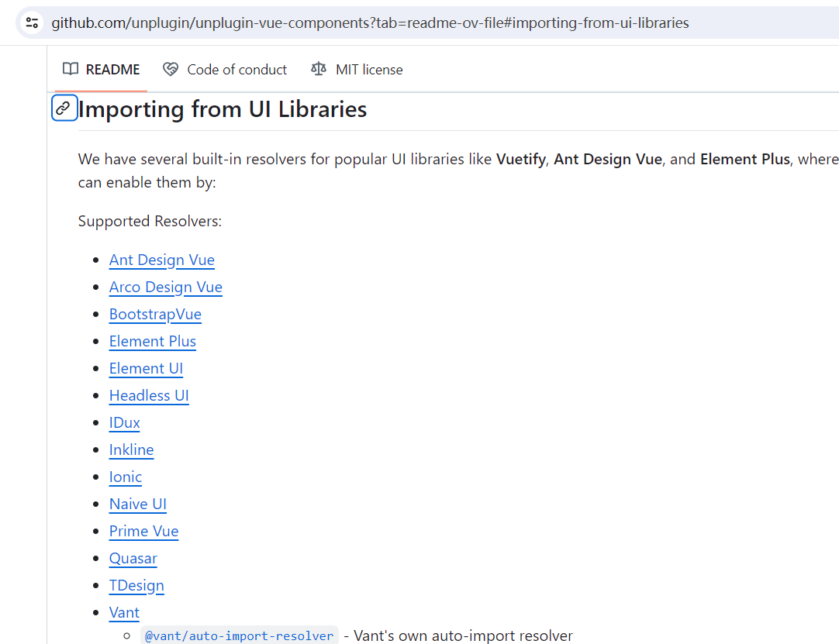Follow the IDux link
The height and width of the screenshot is (644, 839).
click(x=125, y=423)
